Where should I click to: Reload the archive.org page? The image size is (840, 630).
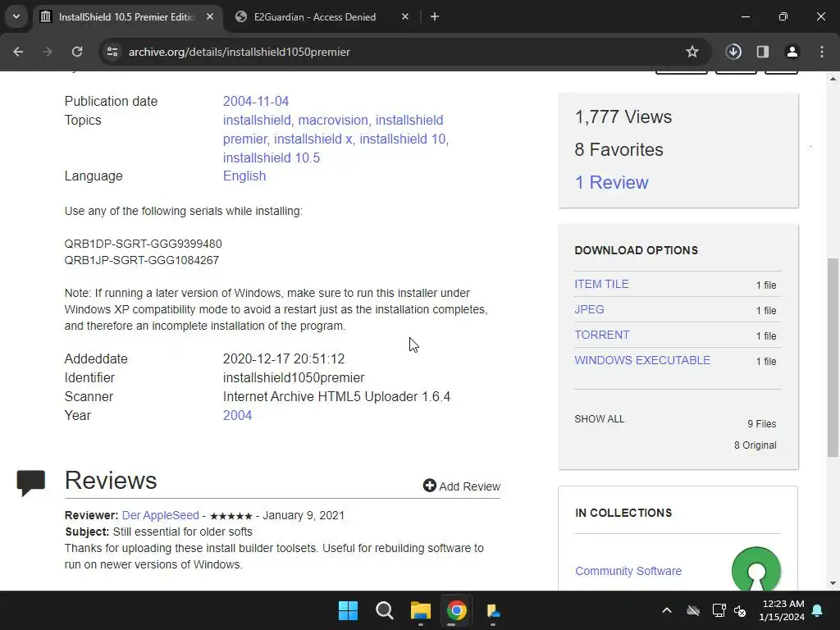point(77,52)
